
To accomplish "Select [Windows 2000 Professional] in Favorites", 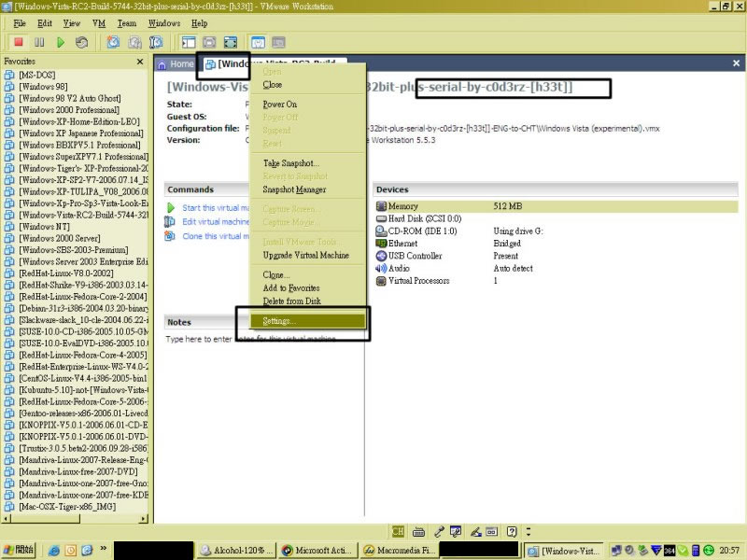I will 69,110.
